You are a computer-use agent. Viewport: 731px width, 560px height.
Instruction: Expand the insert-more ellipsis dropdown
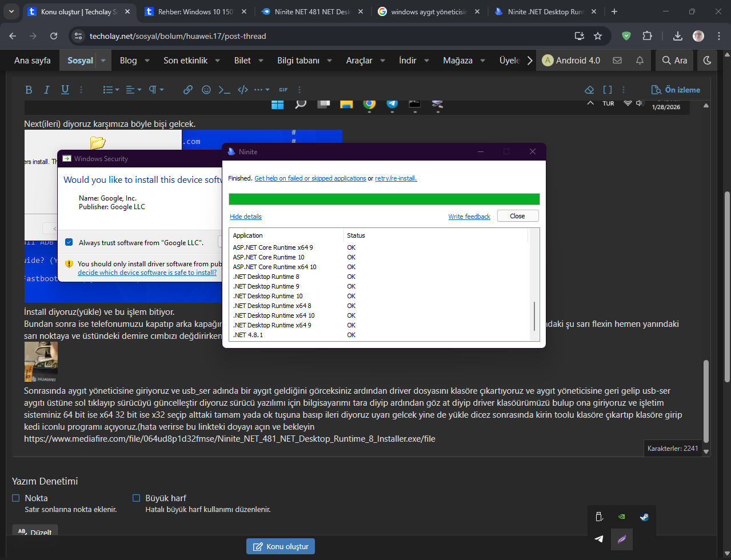[x=262, y=90]
